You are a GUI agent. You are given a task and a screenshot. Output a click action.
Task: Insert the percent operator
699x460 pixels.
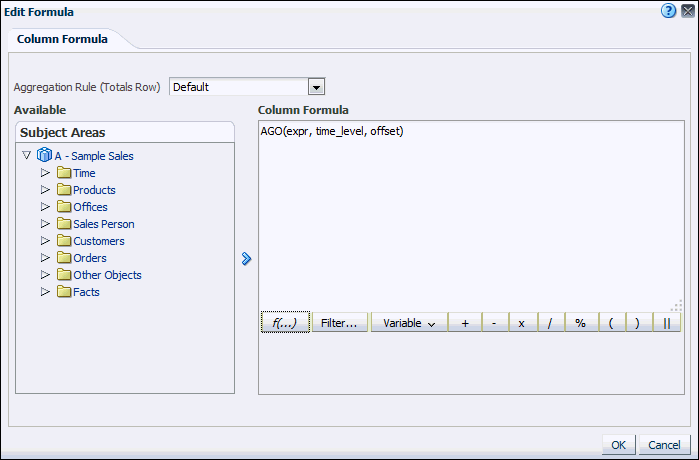pyautogui.click(x=580, y=323)
